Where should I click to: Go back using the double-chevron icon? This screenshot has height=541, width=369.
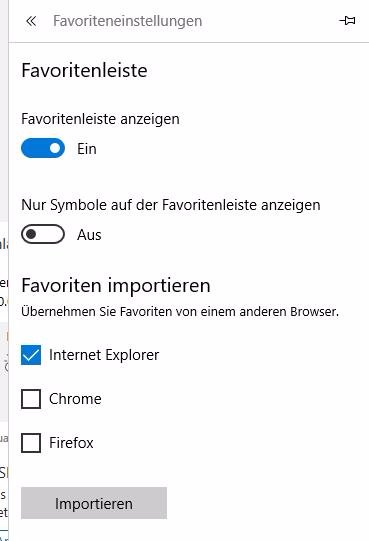pyautogui.click(x=31, y=21)
